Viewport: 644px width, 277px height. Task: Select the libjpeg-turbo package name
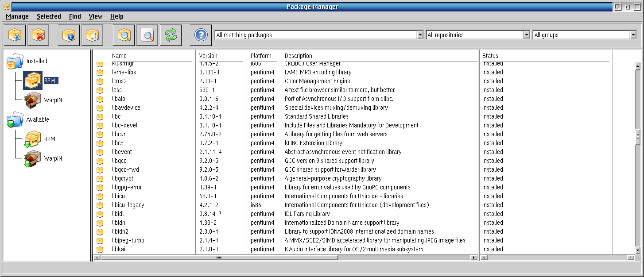tap(128, 240)
